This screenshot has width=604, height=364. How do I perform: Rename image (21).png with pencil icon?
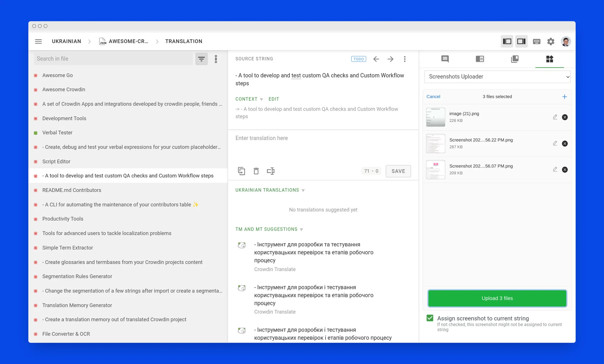coord(555,117)
